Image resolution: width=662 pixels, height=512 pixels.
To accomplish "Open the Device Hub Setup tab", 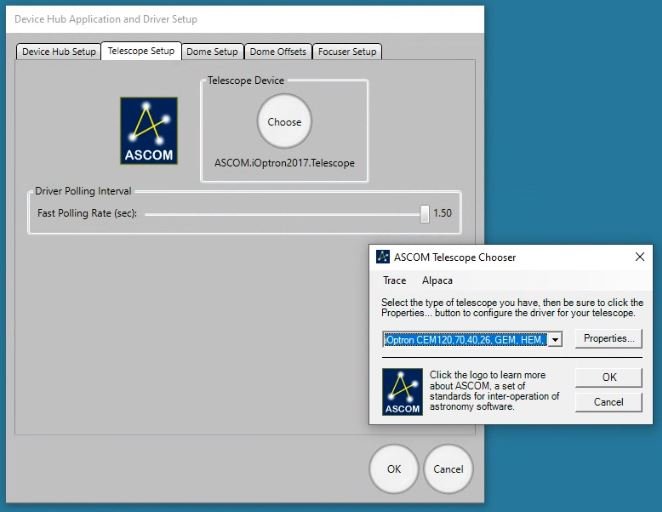I will point(59,51).
